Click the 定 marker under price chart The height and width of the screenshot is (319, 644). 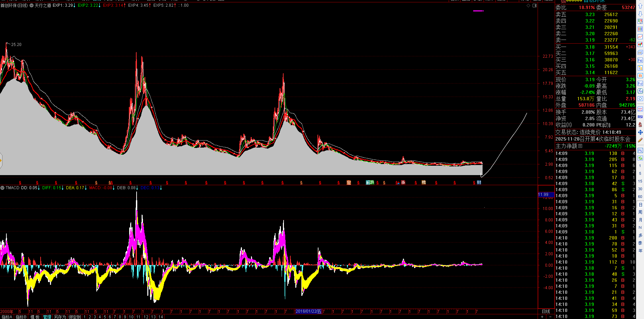(349, 182)
